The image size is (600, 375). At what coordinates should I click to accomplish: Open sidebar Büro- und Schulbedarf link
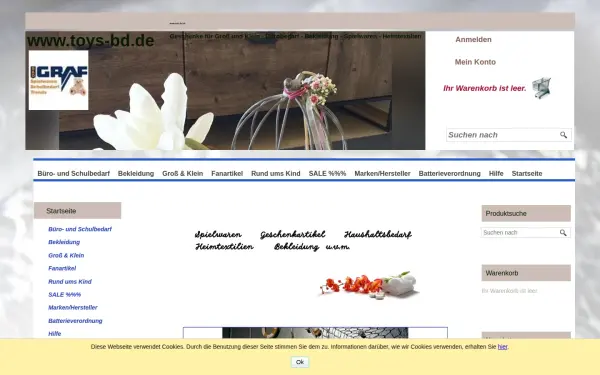point(80,229)
